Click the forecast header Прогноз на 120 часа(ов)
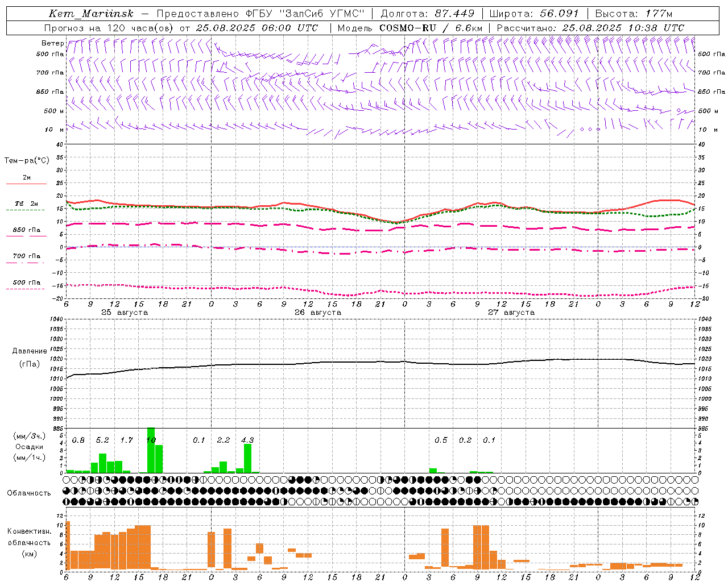 pyautogui.click(x=109, y=28)
